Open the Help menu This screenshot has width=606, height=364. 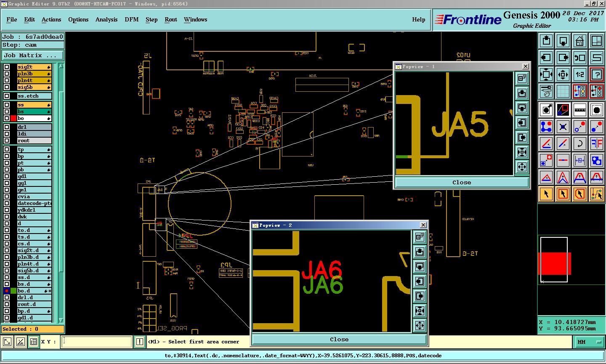(419, 19)
